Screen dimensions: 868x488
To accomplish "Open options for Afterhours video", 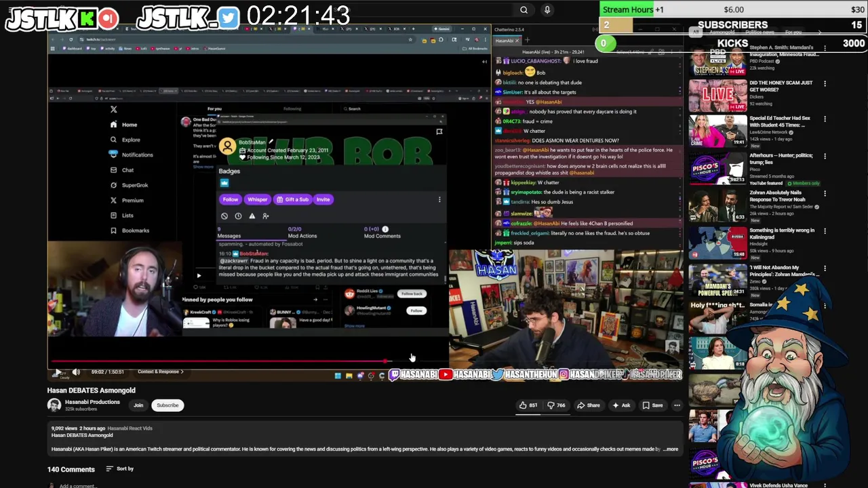I will click(825, 156).
